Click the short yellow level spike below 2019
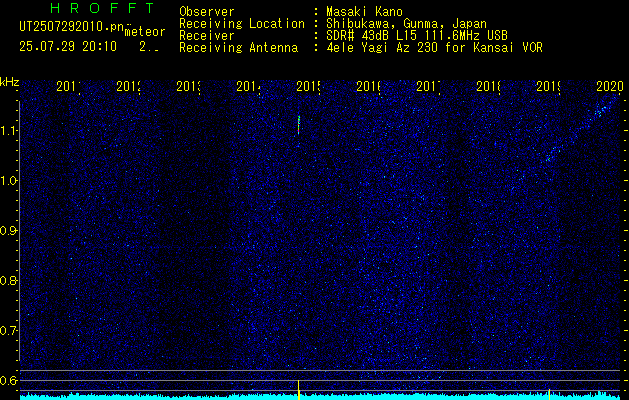Viewport: 629px width, 400px height. (x=549, y=393)
